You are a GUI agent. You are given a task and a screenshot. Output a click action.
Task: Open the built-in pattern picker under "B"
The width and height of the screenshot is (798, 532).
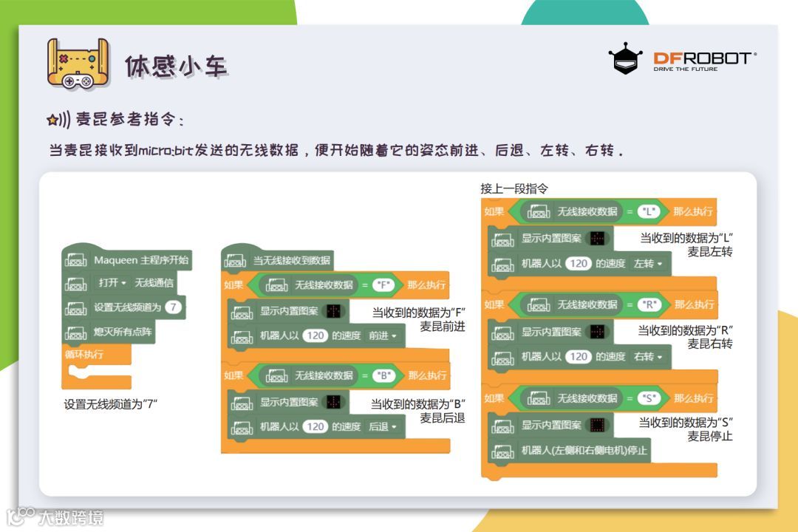(x=333, y=402)
